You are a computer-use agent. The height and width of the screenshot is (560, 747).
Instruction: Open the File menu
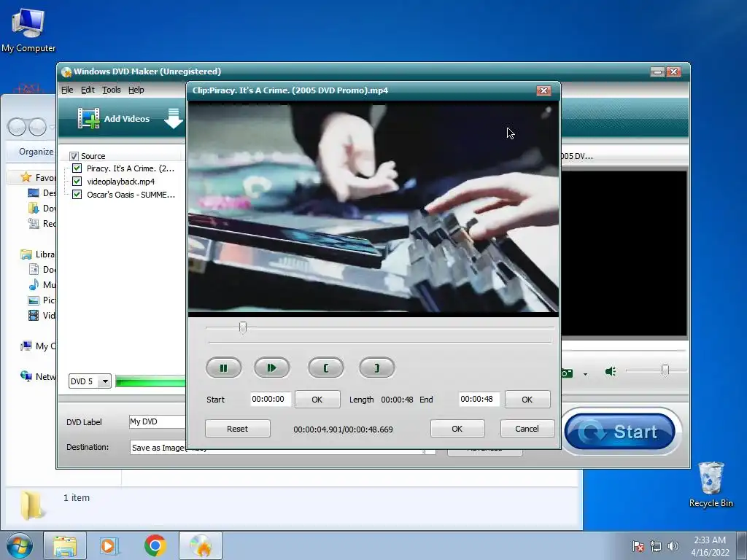[x=67, y=90]
